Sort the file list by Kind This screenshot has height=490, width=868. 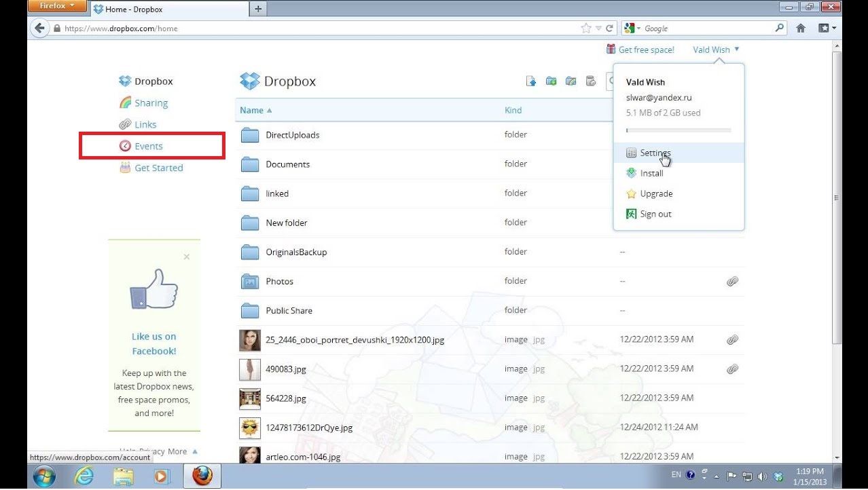click(513, 111)
